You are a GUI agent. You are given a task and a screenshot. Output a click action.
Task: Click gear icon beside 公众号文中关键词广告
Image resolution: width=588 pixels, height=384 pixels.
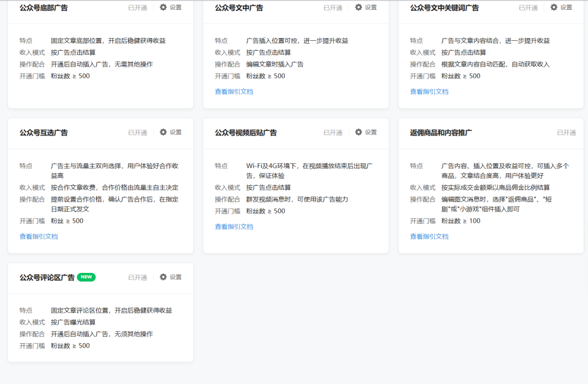click(x=554, y=8)
